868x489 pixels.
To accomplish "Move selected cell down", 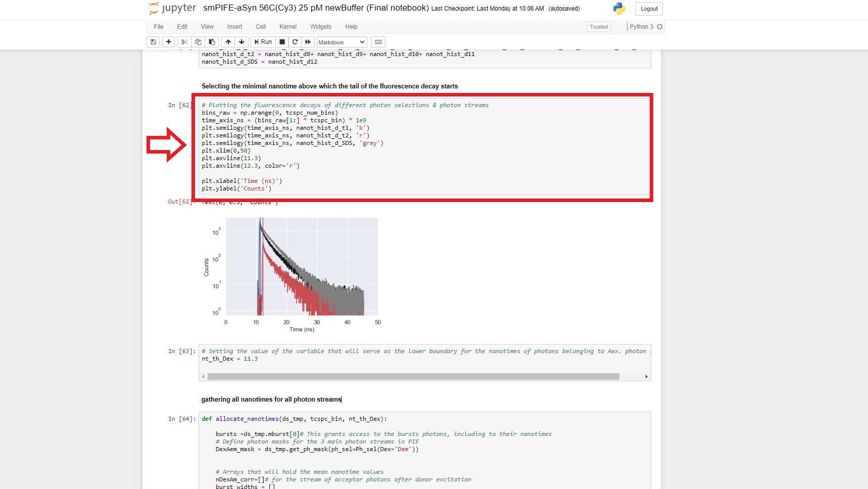I will pos(242,42).
